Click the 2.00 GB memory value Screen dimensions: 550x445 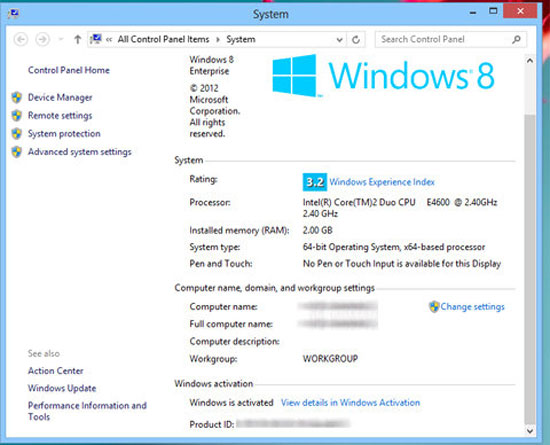(317, 230)
